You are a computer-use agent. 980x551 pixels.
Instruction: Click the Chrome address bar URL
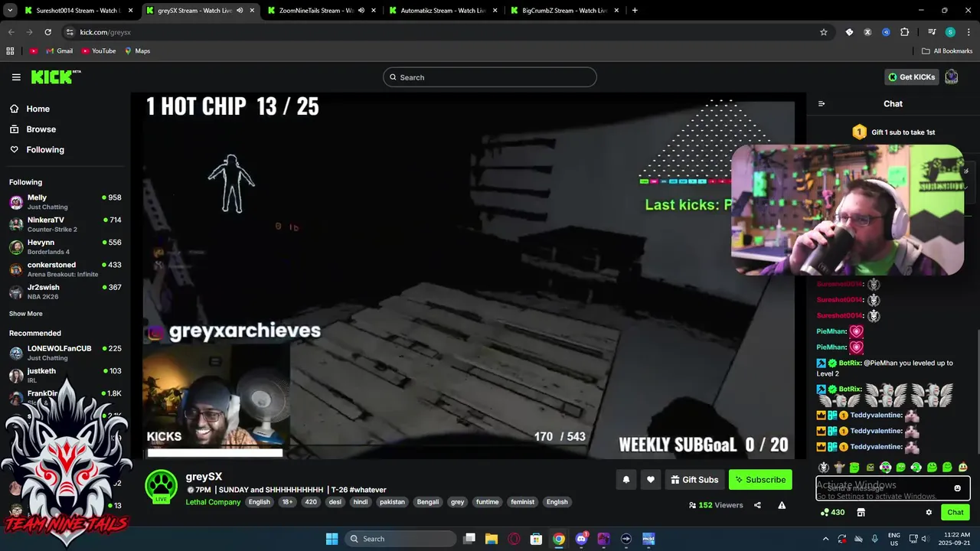pos(106,32)
